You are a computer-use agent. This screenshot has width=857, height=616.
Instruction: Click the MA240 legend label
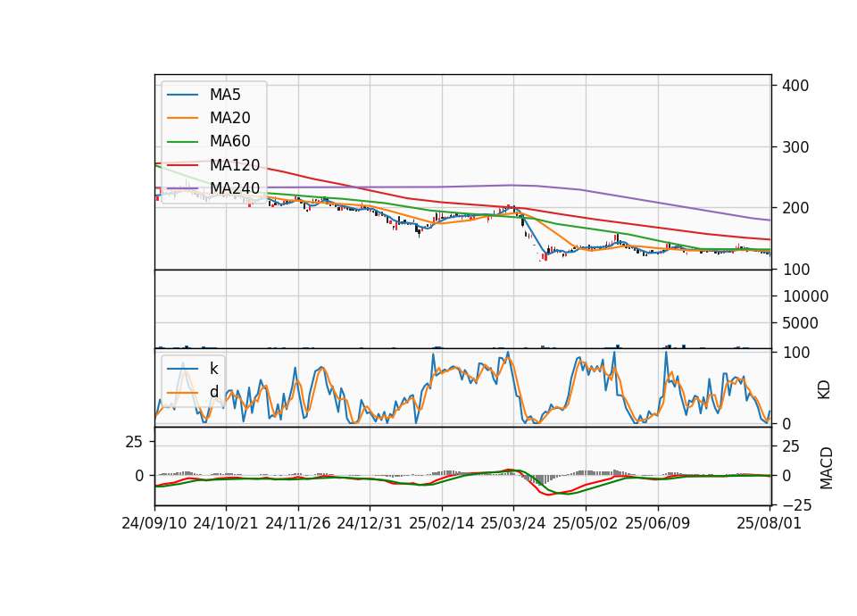click(235, 188)
